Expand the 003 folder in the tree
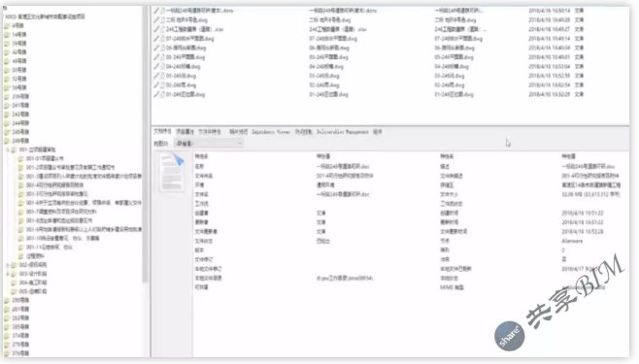The image size is (639, 364). point(8,274)
